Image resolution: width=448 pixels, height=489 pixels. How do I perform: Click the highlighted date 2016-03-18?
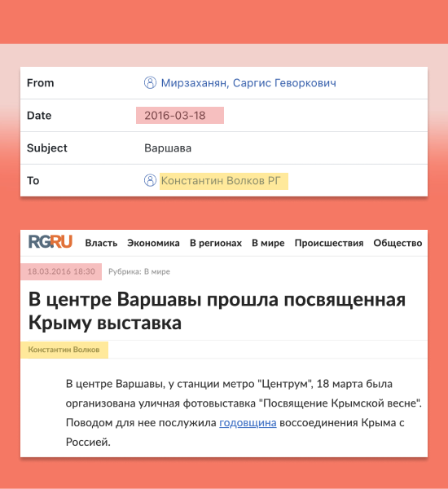click(x=175, y=116)
